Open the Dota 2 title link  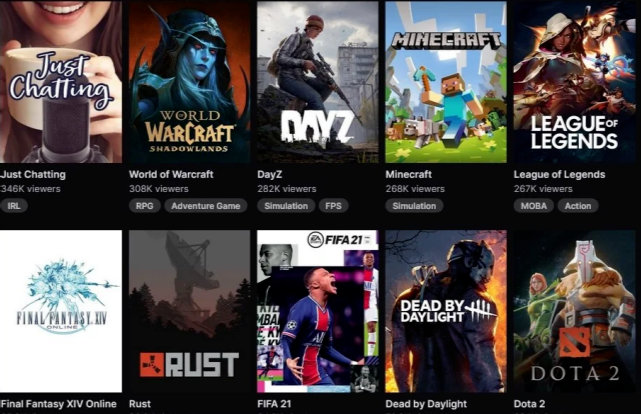coord(529,404)
